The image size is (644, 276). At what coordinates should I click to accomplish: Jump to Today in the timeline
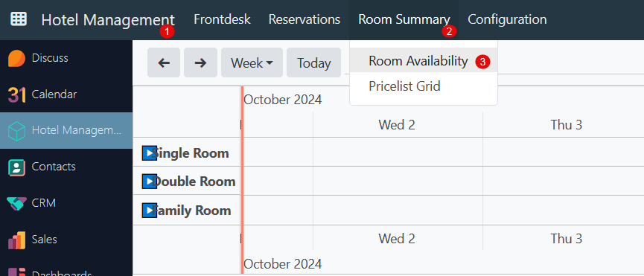(313, 62)
